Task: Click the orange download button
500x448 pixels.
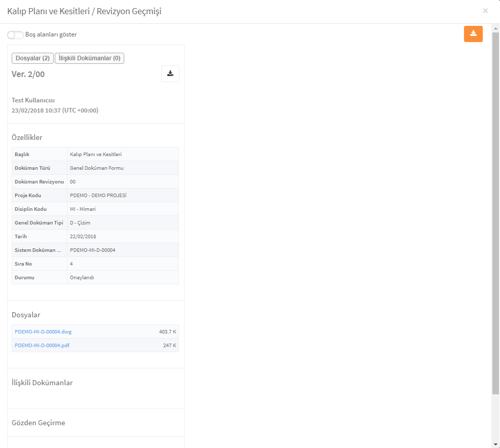Action: pos(473,34)
